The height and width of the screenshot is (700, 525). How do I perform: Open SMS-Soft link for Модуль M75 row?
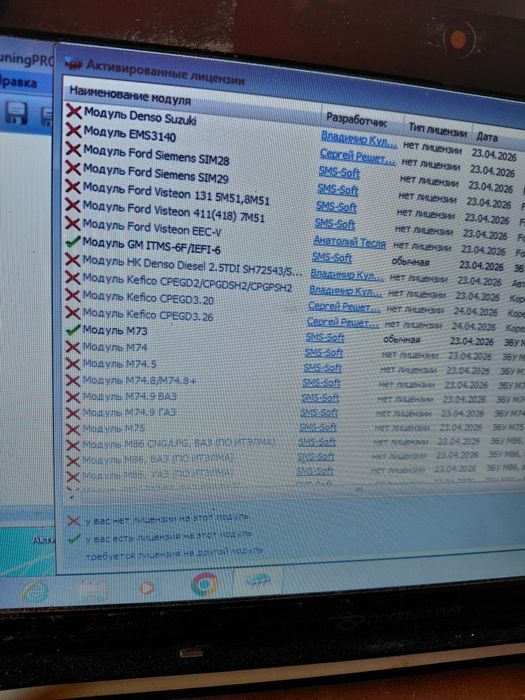pyautogui.click(x=318, y=427)
